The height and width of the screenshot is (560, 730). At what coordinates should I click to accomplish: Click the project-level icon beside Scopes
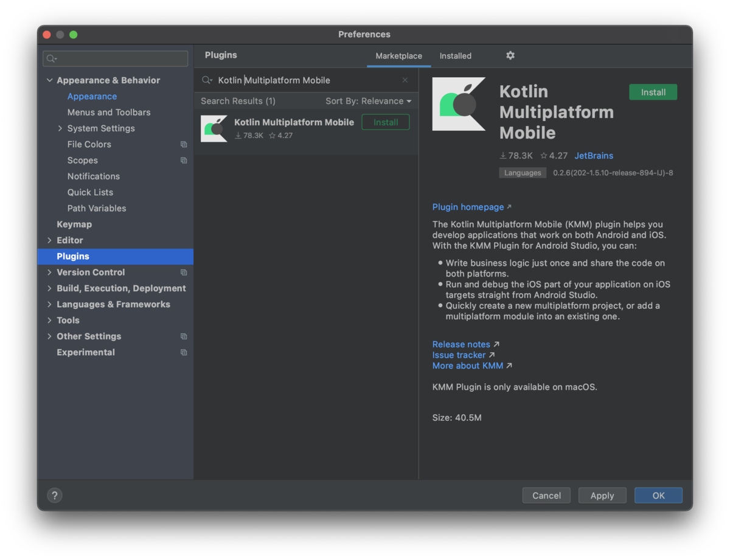[184, 161]
